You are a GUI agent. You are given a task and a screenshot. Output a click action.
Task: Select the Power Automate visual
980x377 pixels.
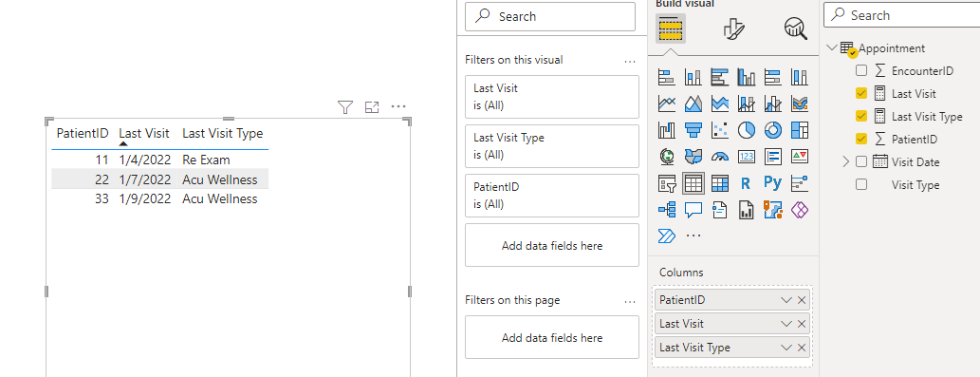coord(667,236)
